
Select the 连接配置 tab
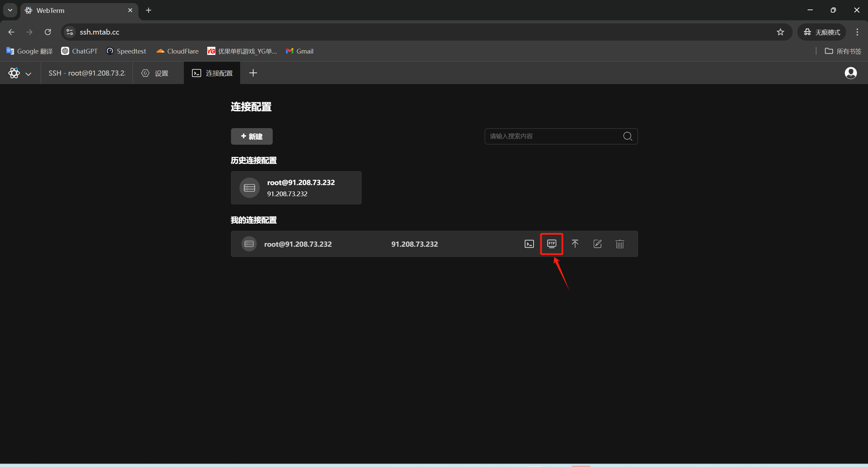click(x=212, y=73)
